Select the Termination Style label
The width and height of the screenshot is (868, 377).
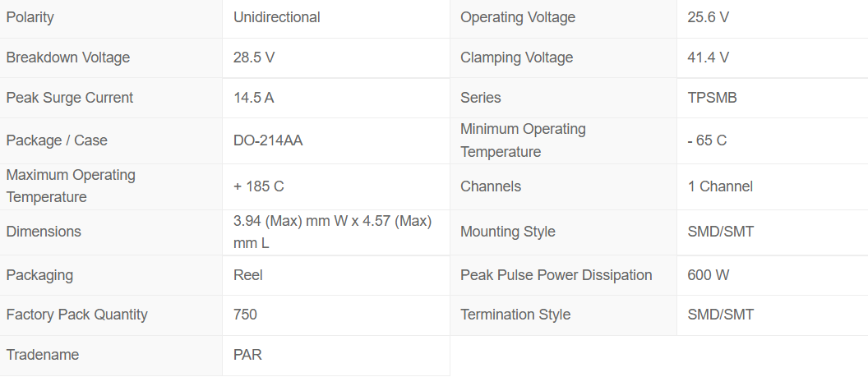coord(515,315)
